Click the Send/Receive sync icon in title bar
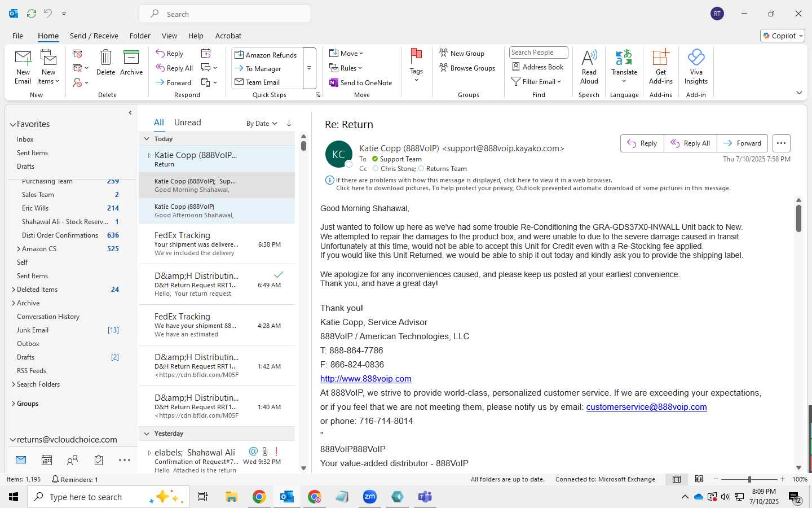This screenshot has height=508, width=812. [x=32, y=14]
